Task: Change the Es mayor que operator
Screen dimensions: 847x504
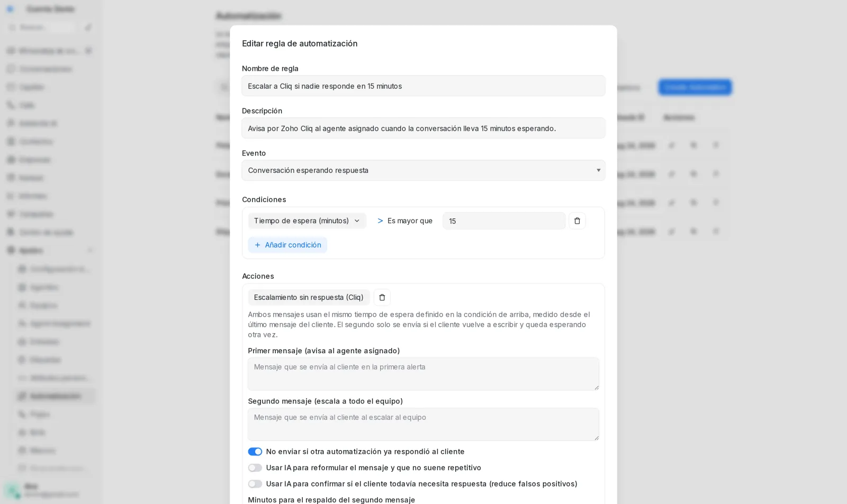Action: pos(404,221)
